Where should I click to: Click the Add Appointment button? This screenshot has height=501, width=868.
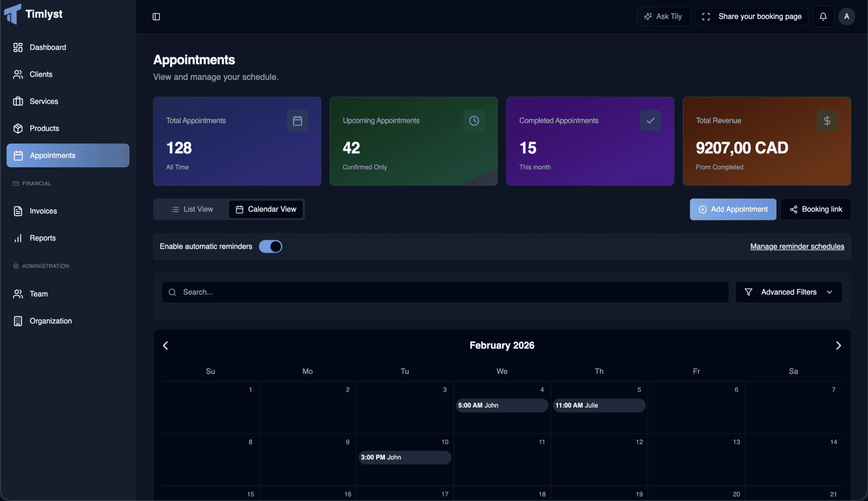(733, 209)
